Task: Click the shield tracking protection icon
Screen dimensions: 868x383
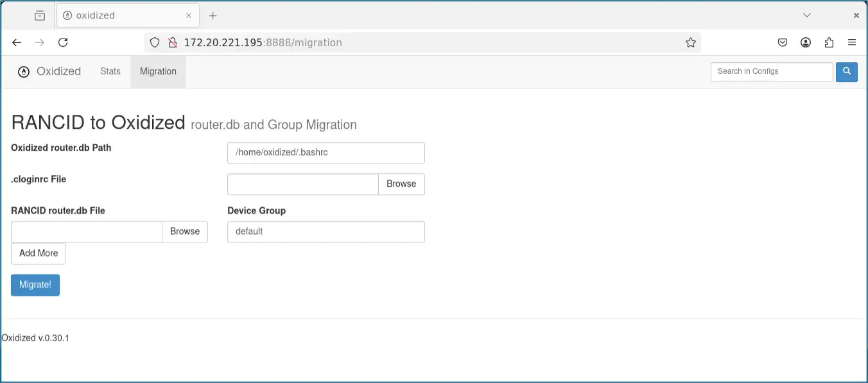Action: tap(155, 42)
